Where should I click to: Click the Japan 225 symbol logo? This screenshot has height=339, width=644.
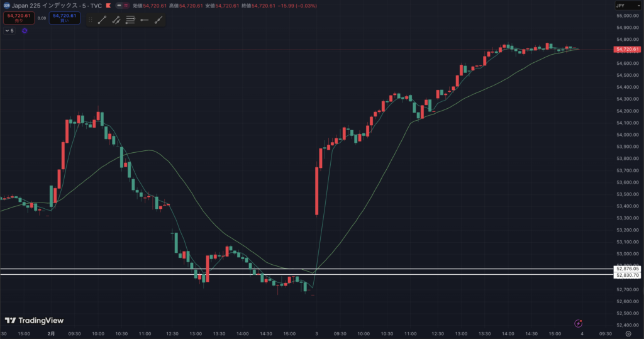click(6, 6)
